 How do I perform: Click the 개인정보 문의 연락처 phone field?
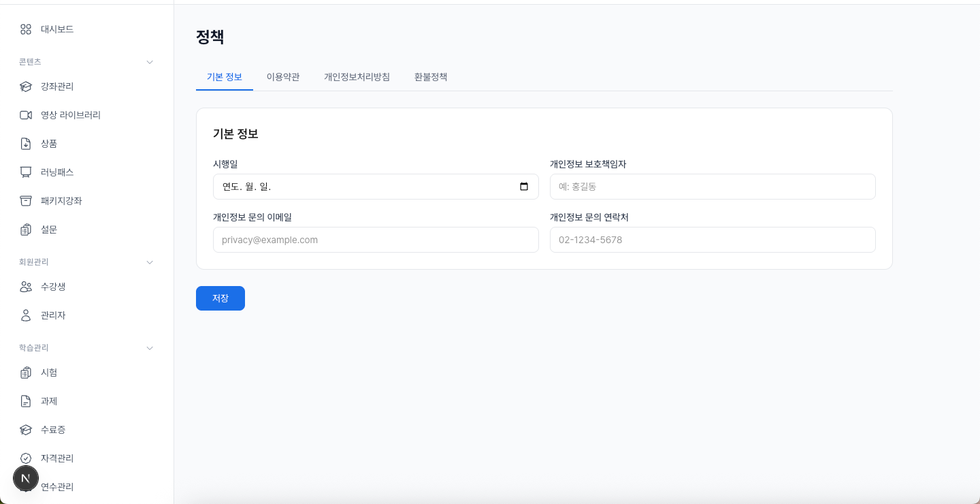pos(713,240)
